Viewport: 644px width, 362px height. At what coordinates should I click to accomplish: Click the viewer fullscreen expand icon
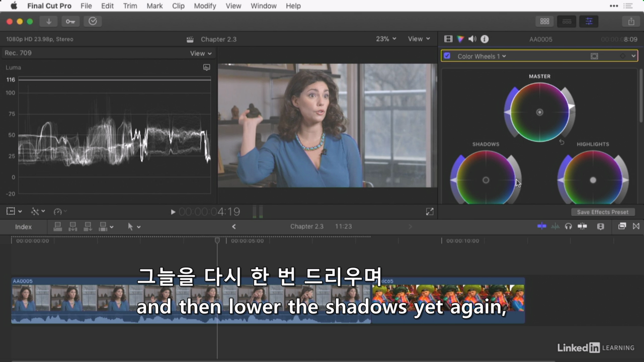click(x=430, y=212)
